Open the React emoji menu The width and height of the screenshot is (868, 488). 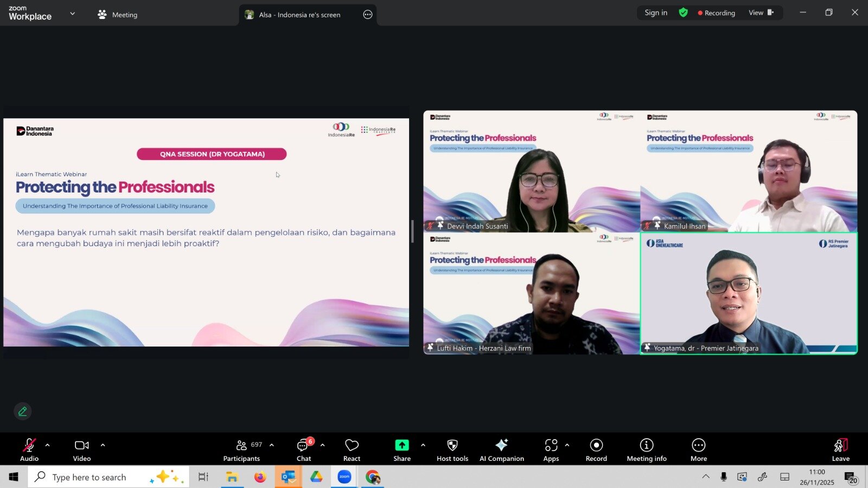pos(352,450)
